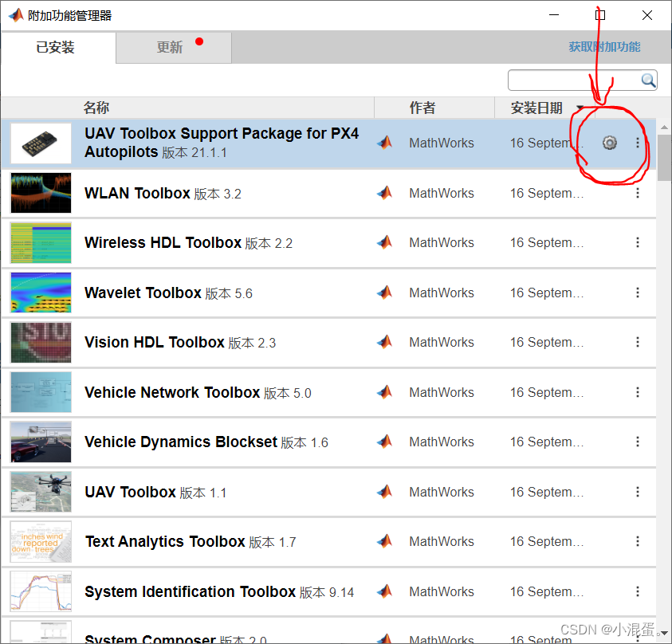Select the Text Analytics Toolbox thumbnail
672x644 pixels.
point(41,542)
